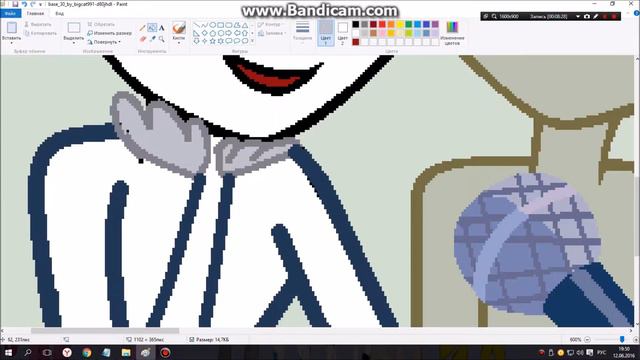Select the Magnifier tool
Screen dimensions: 640x360
coord(162,39)
